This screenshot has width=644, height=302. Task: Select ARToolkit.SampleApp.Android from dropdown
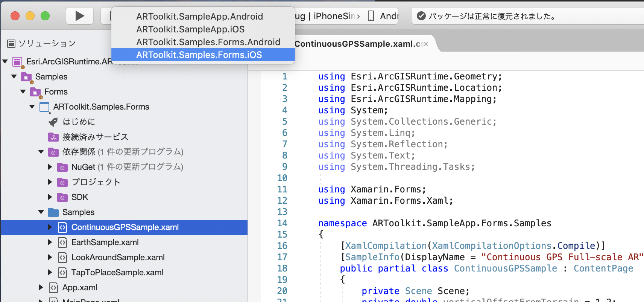coord(203,17)
